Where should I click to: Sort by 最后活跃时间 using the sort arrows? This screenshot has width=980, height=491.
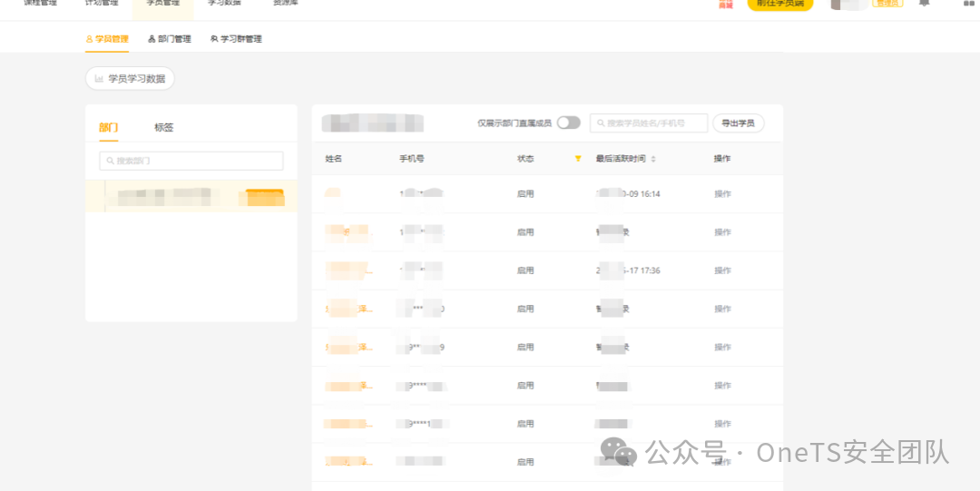pyautogui.click(x=653, y=159)
